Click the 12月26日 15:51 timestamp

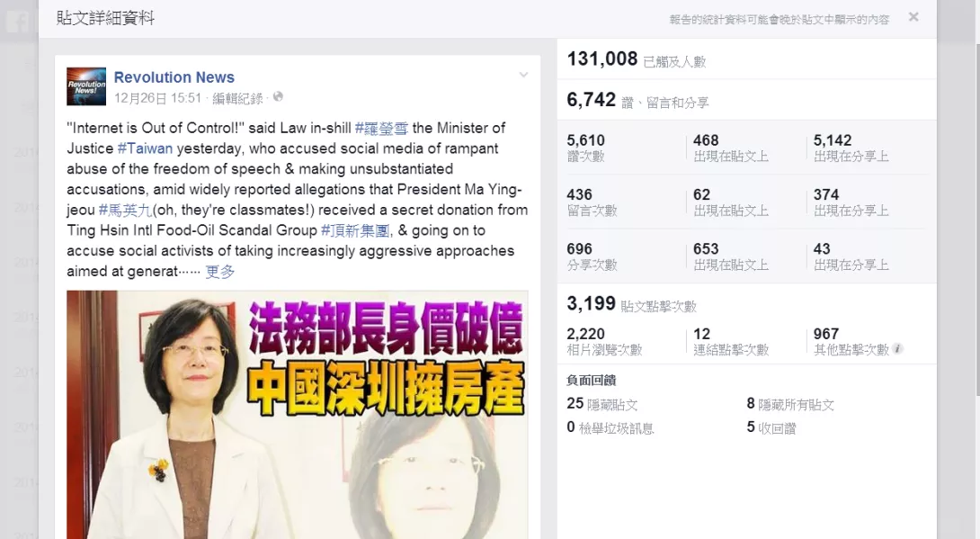tap(157, 98)
